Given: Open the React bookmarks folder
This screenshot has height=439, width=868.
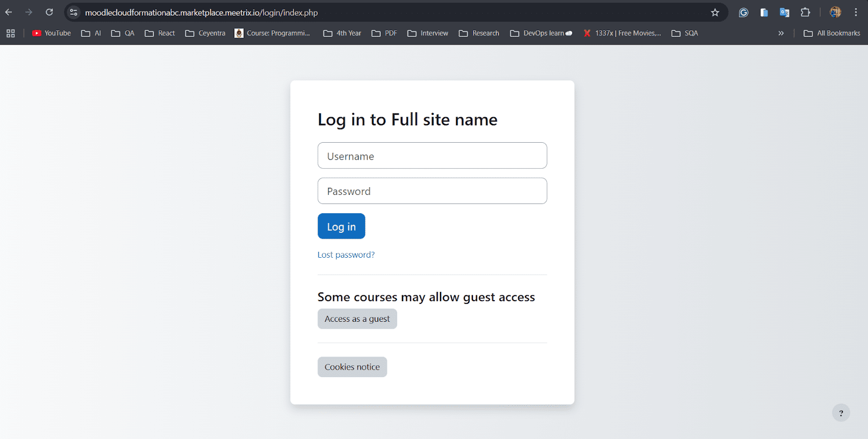Looking at the screenshot, I should pyautogui.click(x=160, y=33).
